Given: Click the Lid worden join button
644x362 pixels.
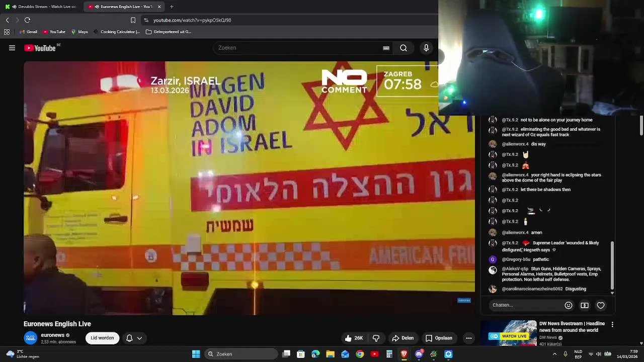Looking at the screenshot, I should pos(102,338).
